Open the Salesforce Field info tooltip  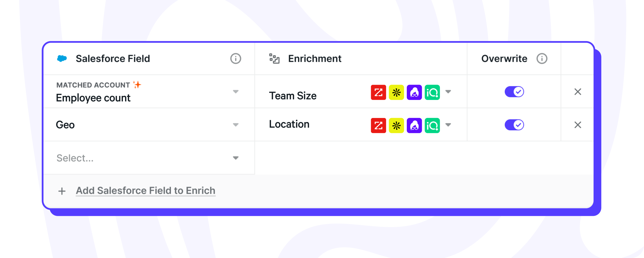tap(235, 58)
